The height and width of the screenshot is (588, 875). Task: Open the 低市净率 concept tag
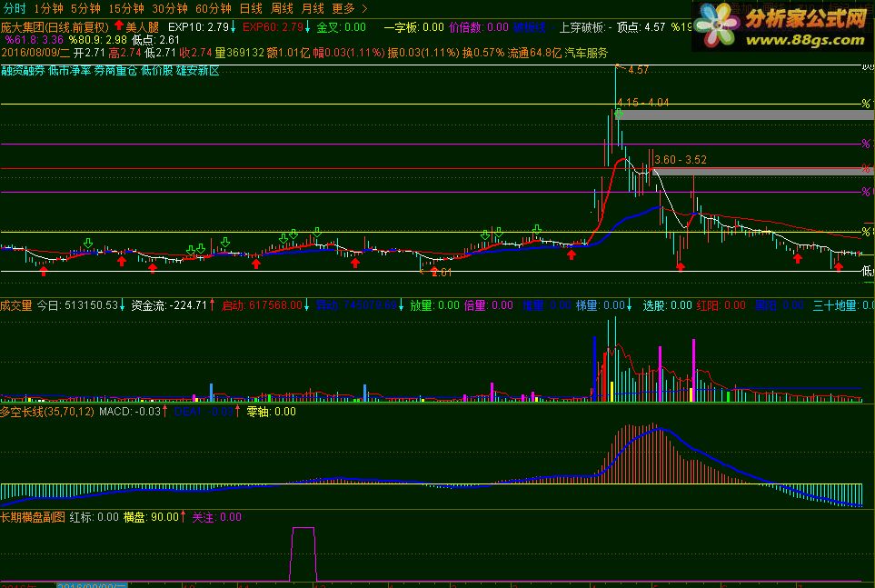(x=69, y=70)
